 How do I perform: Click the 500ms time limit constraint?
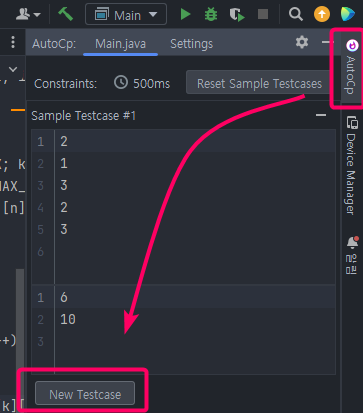(142, 83)
